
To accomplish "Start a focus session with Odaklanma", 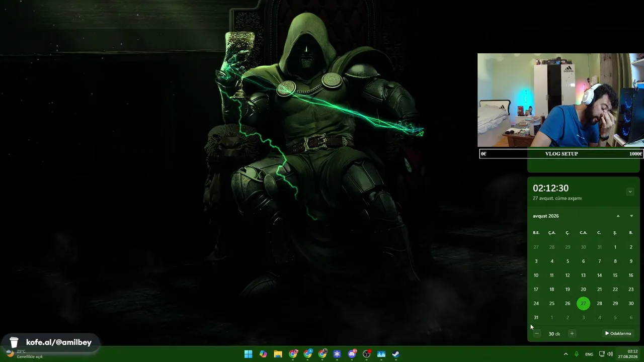I will 618,333.
